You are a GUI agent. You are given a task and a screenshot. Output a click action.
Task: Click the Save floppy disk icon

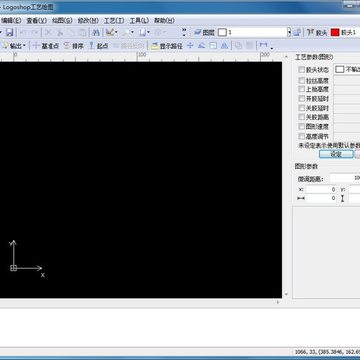click(x=10, y=32)
